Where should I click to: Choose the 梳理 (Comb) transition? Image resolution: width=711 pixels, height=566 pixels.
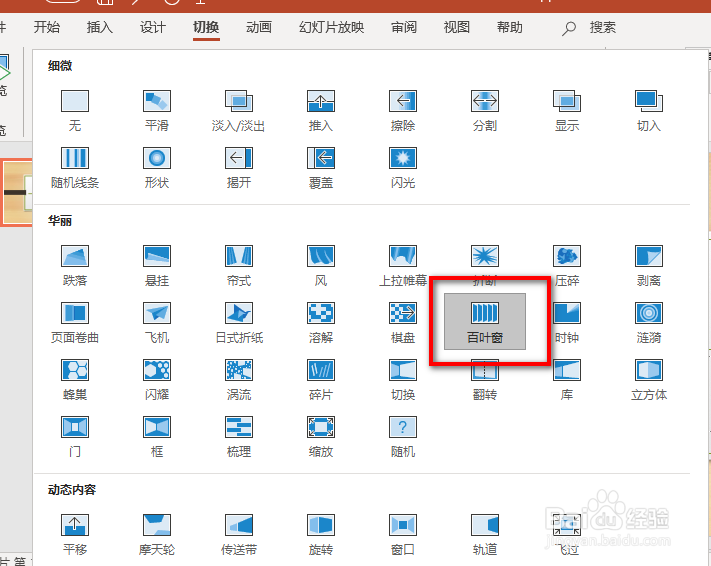[x=239, y=437]
